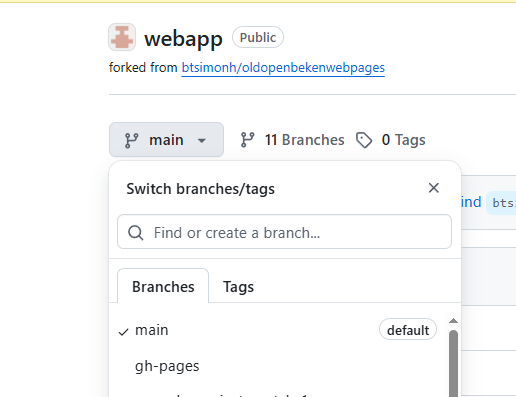The width and height of the screenshot is (516, 397).
Task: Click the caret arrow on main button
Action: [201, 140]
